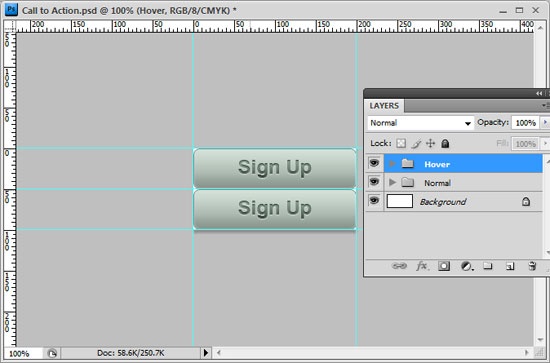Toggle lock transparent pixels
Image resolution: width=550 pixels, height=363 pixels.
point(401,143)
